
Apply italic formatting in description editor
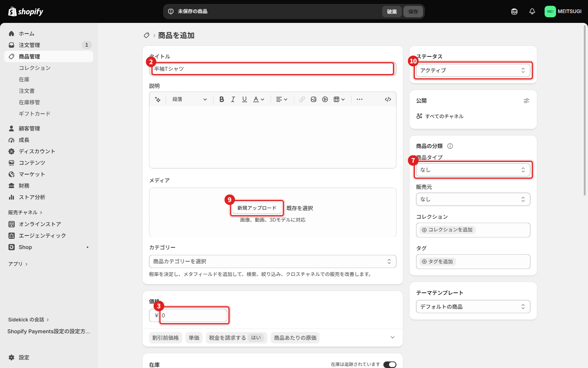coord(233,99)
